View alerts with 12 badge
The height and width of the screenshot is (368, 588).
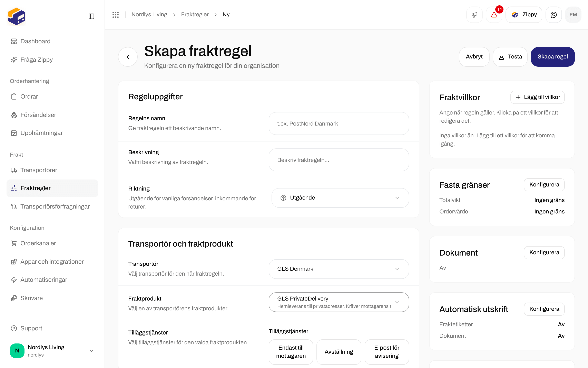point(494,15)
